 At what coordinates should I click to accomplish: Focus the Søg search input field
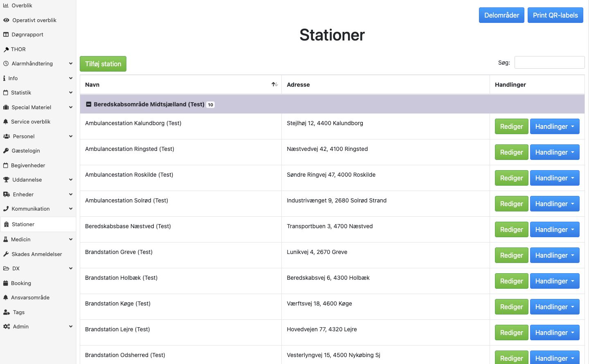pos(549,63)
